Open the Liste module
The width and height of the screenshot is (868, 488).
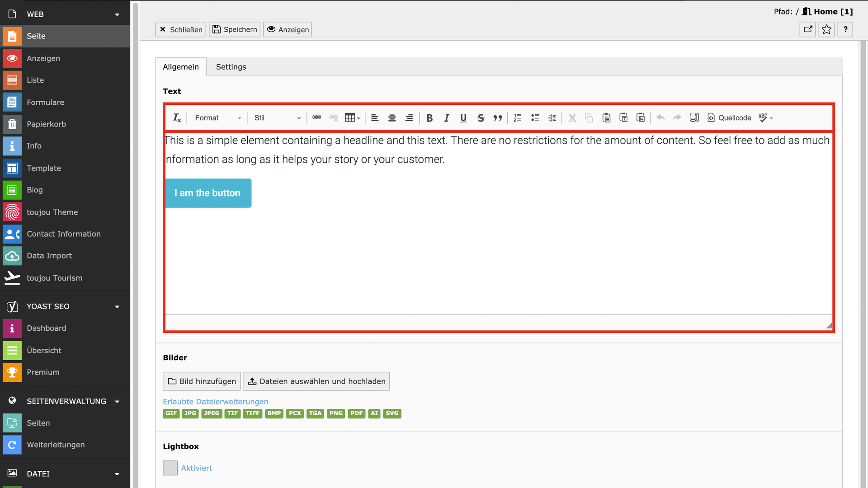[35, 80]
